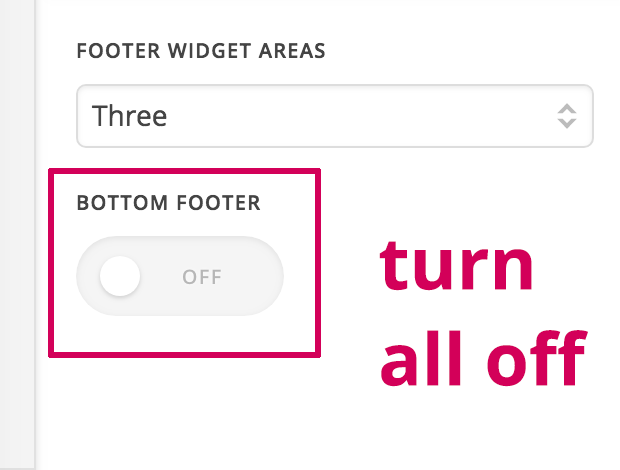Viewport: 620px width, 470px height.
Task: Click the bottom edge of the pink highlight box
Action: click(185, 352)
